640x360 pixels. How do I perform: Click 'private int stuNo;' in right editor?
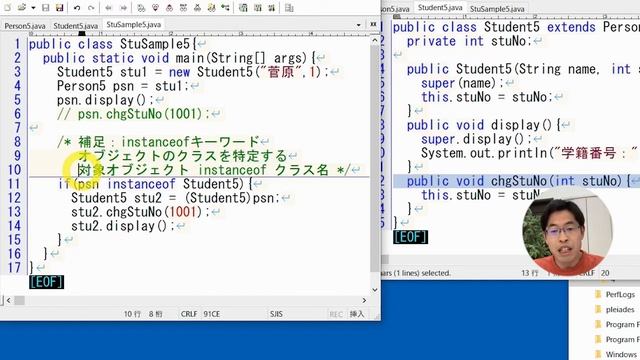(469, 41)
